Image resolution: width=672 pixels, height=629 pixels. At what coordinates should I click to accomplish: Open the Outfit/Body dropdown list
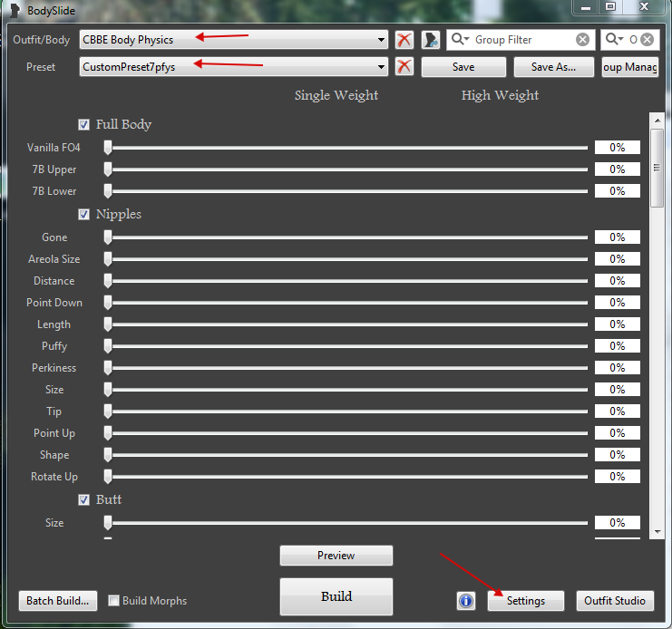(382, 40)
